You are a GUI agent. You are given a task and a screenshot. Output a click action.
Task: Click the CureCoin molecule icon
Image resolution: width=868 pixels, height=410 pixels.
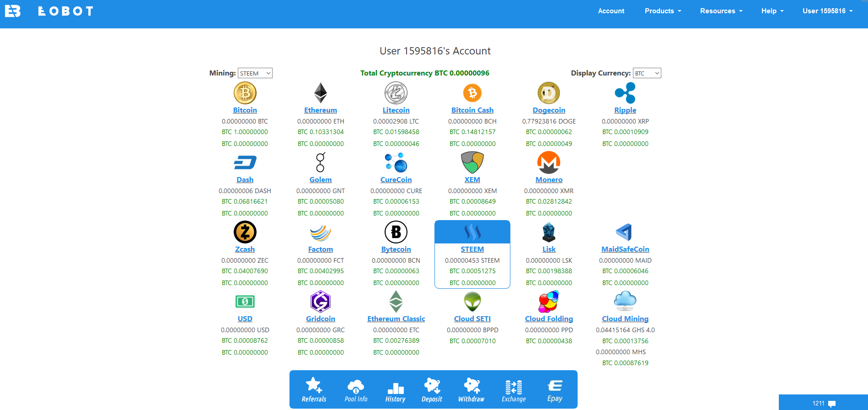click(396, 162)
